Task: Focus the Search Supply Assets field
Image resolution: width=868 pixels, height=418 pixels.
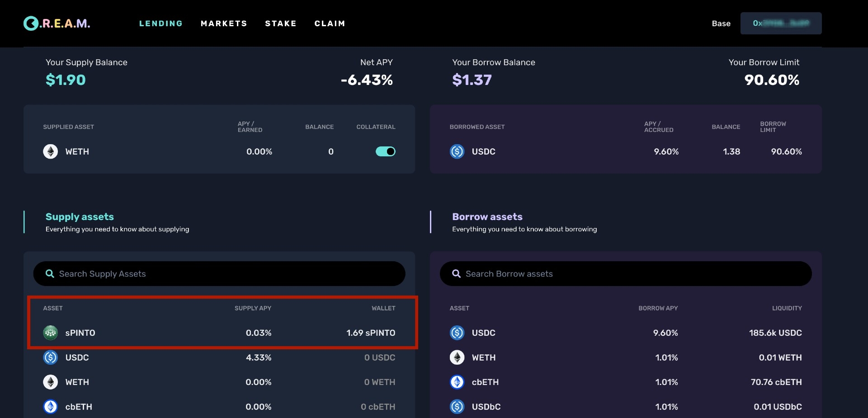Action: 226,274
